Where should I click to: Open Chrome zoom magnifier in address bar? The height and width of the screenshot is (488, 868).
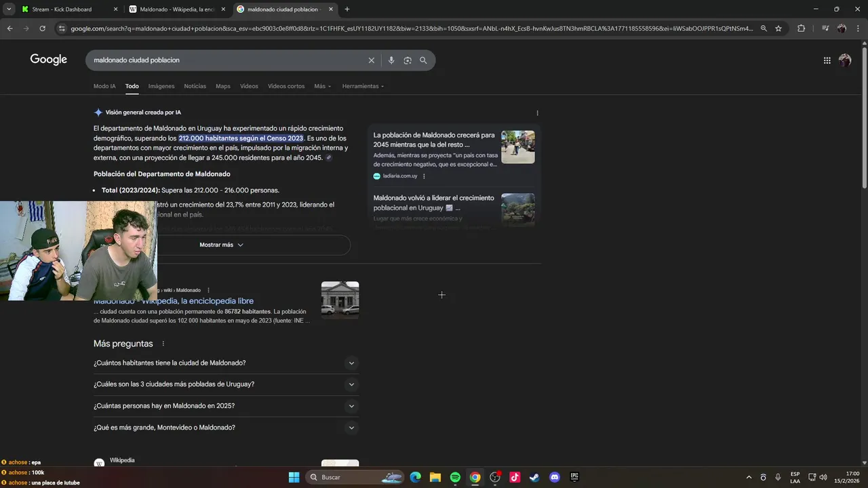(x=764, y=28)
